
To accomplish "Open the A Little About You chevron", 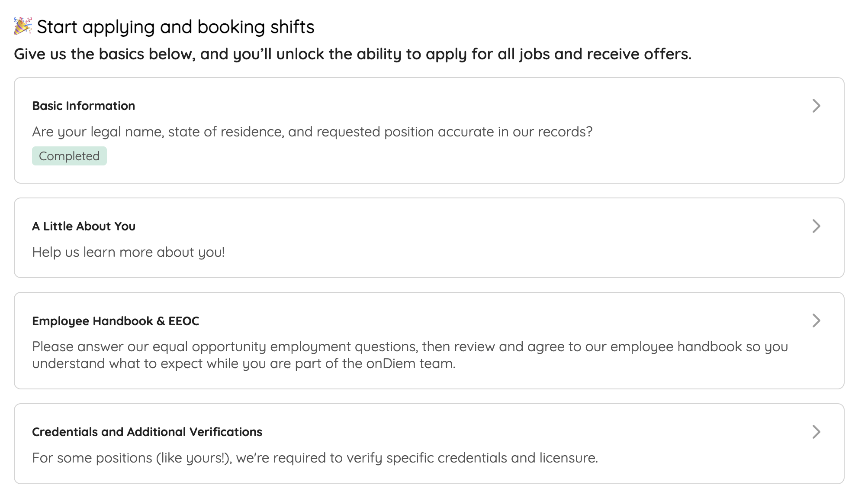I will pyautogui.click(x=816, y=226).
